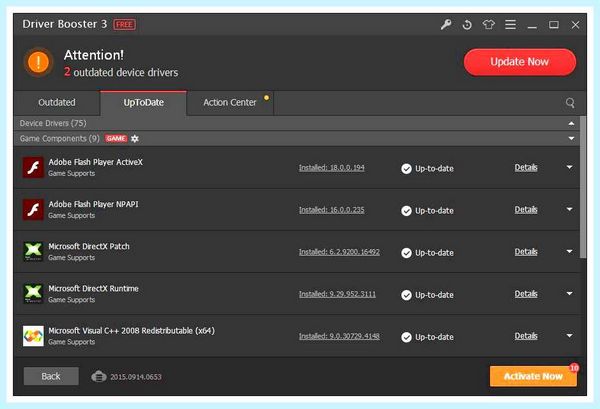Image resolution: width=600 pixels, height=409 pixels.
Task: Click the vertical scrollbar thumb
Action: (583, 187)
